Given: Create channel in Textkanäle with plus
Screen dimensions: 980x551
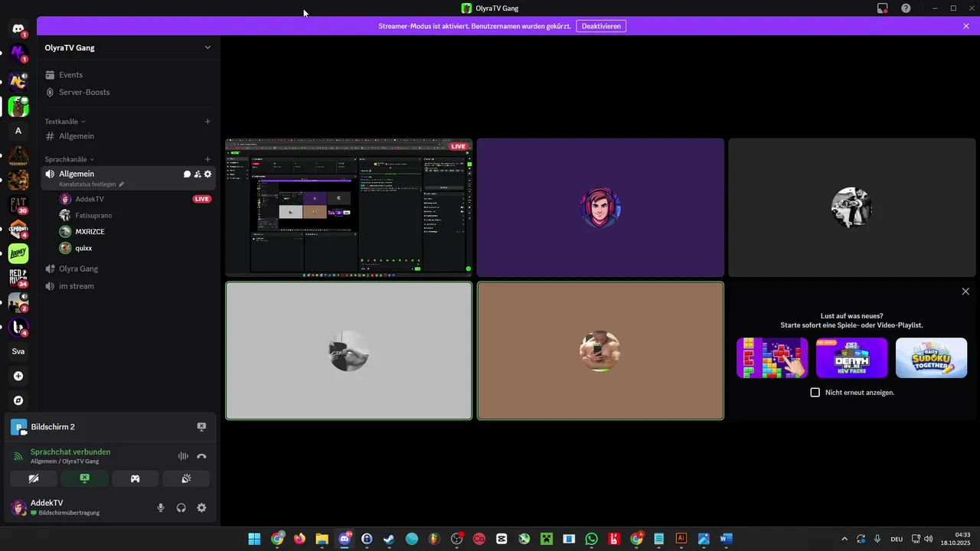Looking at the screenshot, I should pos(207,121).
